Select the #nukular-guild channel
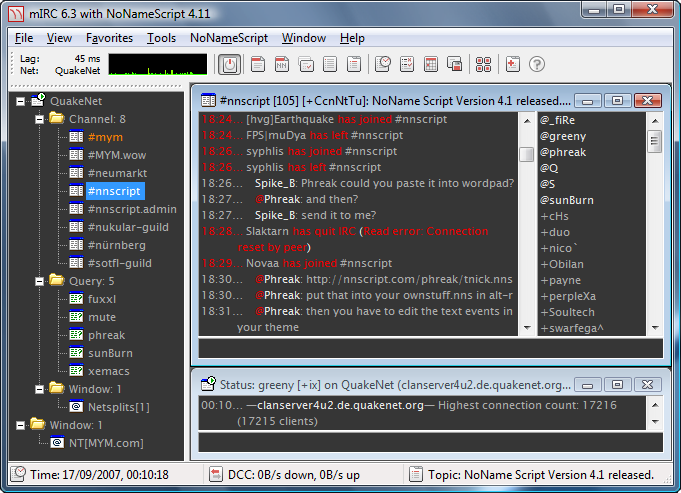 [128, 227]
